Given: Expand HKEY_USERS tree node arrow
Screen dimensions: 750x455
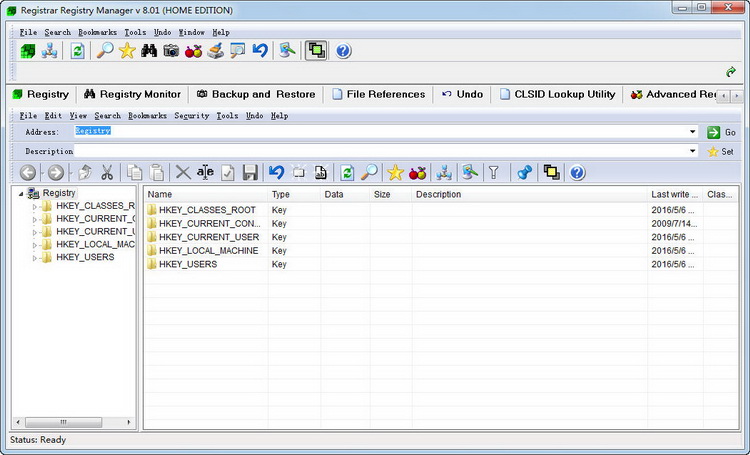Looking at the screenshot, I should coord(34,258).
